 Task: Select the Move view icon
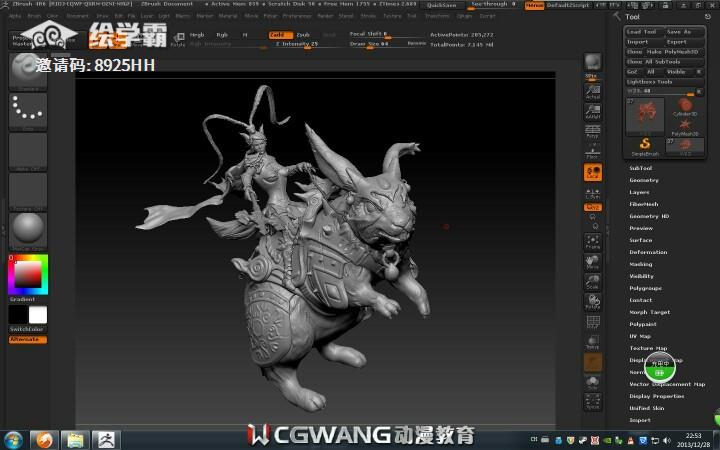[x=593, y=262]
